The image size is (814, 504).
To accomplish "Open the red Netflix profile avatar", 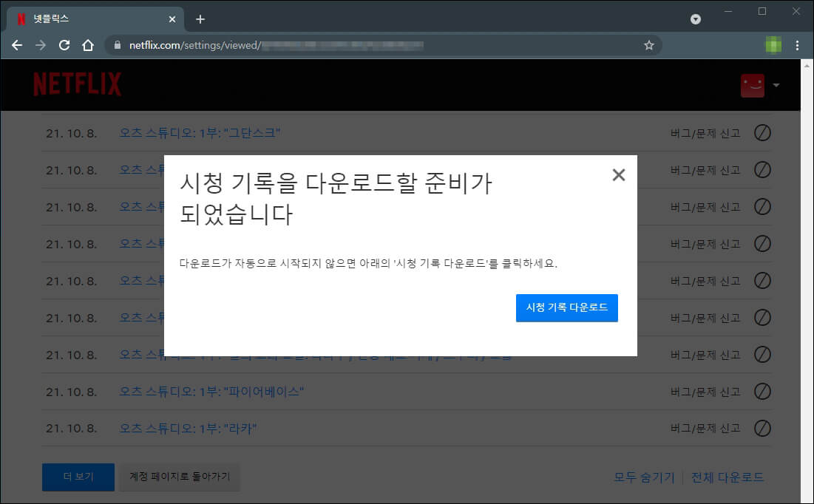I will tap(752, 85).
